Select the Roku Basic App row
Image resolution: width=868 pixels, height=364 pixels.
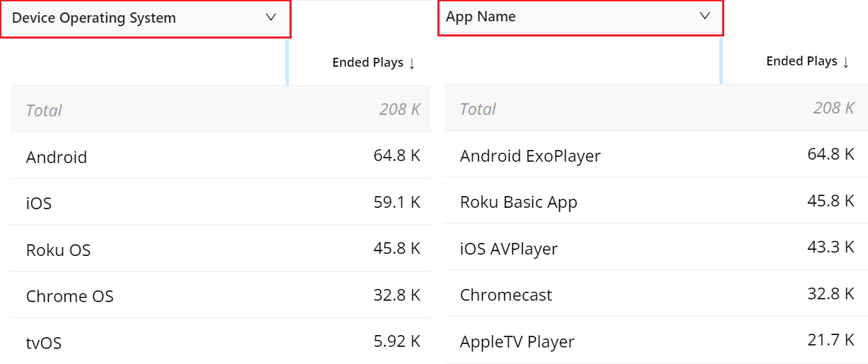pyautogui.click(x=656, y=201)
